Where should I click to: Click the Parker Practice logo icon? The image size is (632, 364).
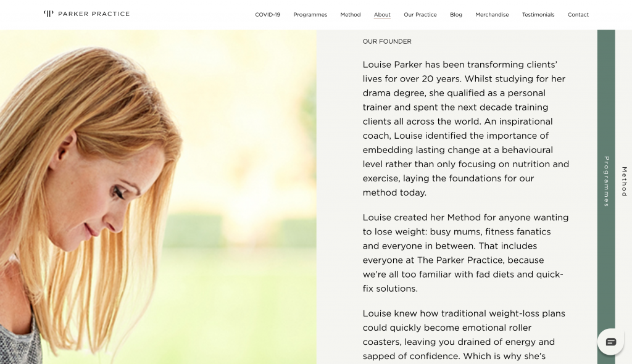48,14
